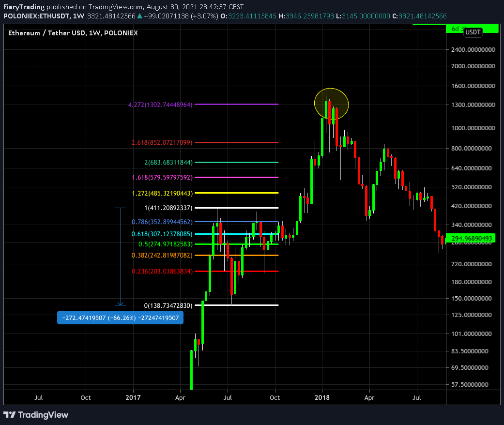This screenshot has height=425, width=504.
Task: Click the purple 4.272 Fibonacci level line
Action: [237, 104]
